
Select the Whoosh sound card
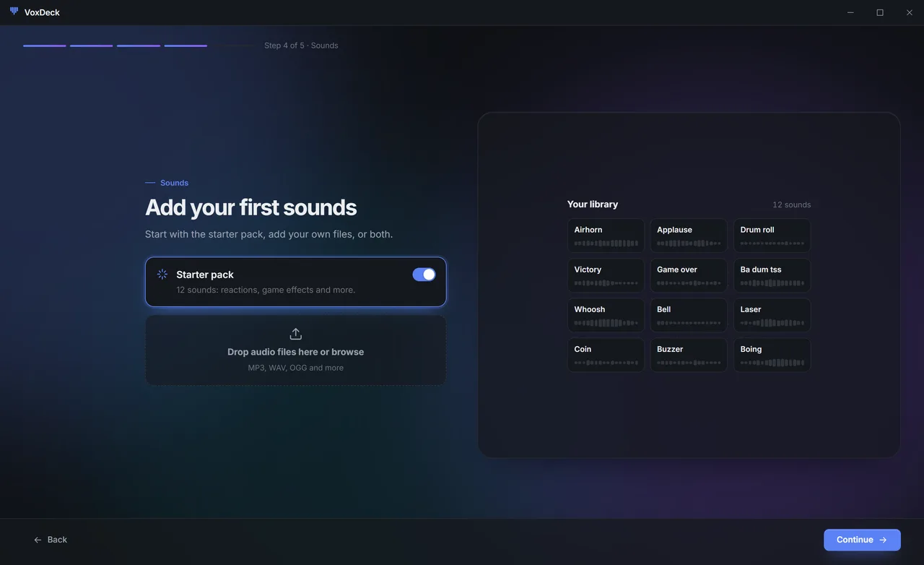(606, 315)
